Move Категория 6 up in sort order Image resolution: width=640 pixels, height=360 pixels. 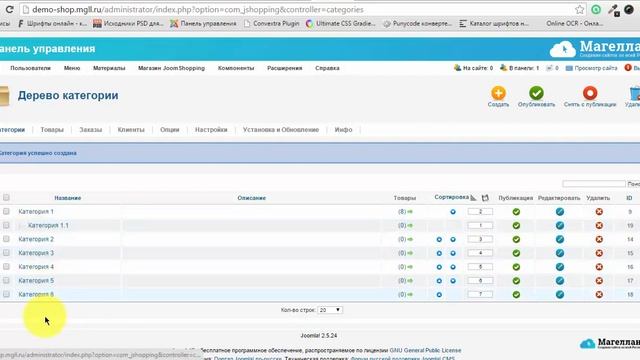click(439, 295)
